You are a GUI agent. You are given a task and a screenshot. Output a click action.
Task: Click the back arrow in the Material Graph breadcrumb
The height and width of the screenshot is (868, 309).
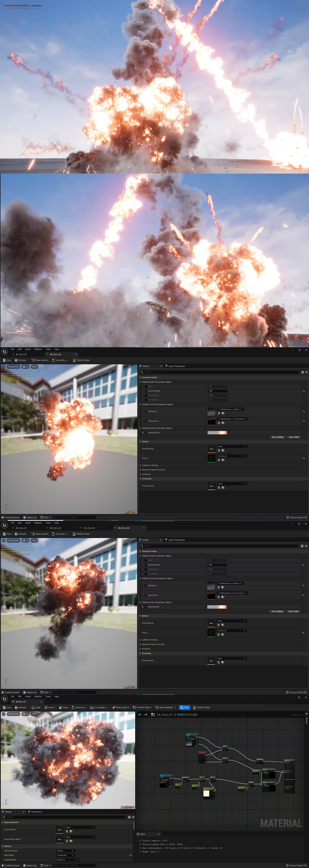[x=140, y=714]
